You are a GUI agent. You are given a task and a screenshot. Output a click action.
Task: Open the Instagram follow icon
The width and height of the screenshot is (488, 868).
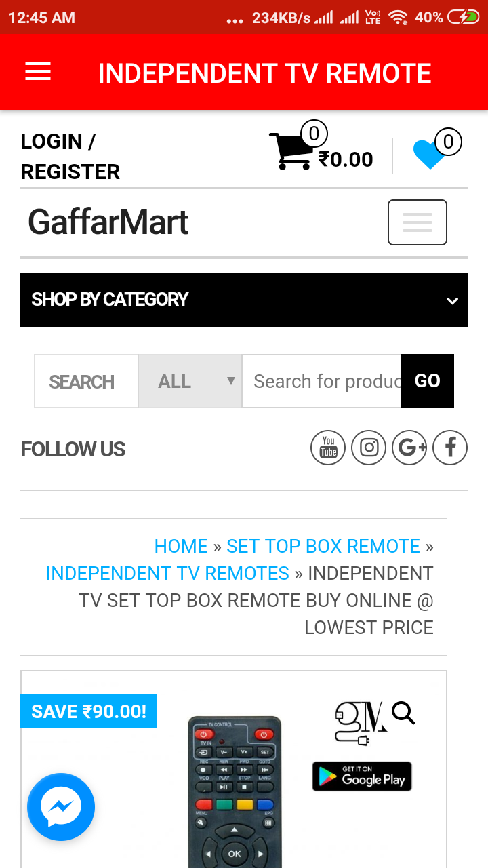point(369,448)
